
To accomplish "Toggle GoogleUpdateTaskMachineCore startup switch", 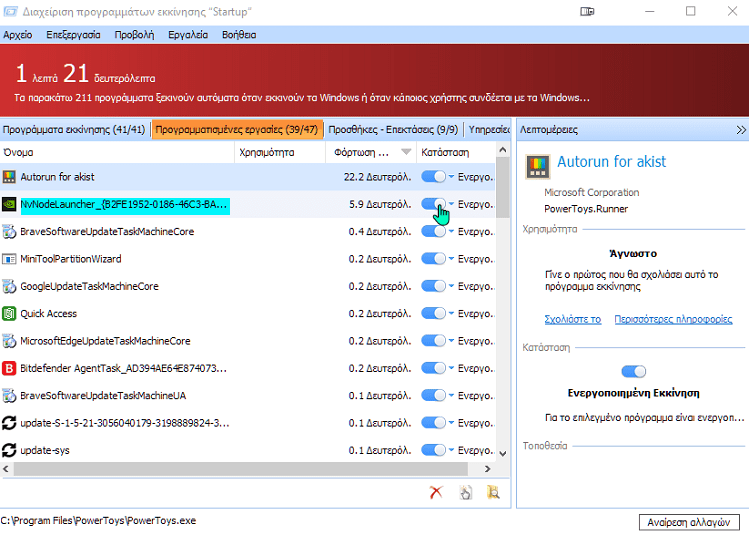I will coord(433,286).
